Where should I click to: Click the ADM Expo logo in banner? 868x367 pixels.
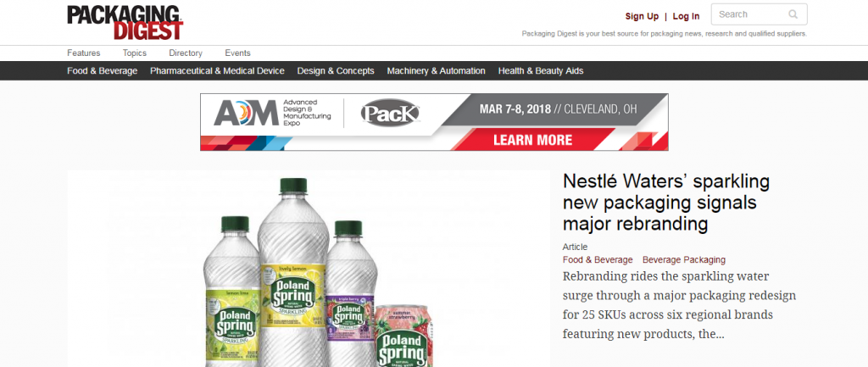pyautogui.click(x=272, y=113)
